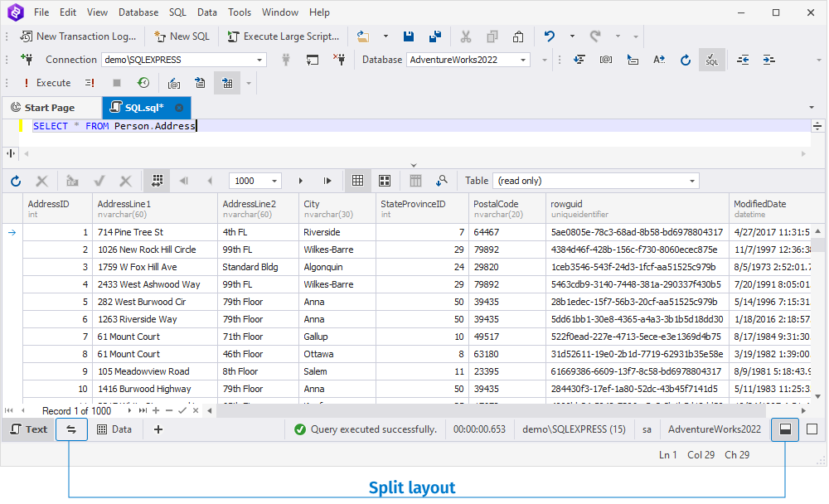Click the Stop execution square icon
829x504 pixels.
117,83
